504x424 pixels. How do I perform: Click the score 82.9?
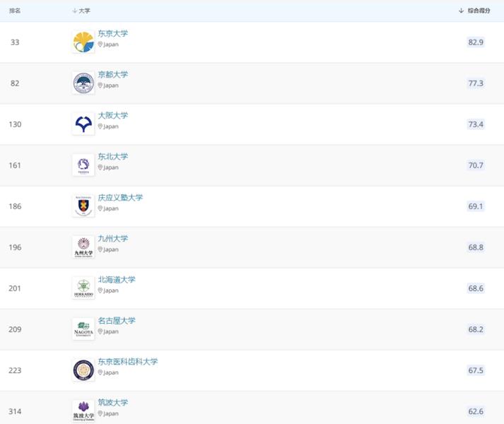click(476, 42)
